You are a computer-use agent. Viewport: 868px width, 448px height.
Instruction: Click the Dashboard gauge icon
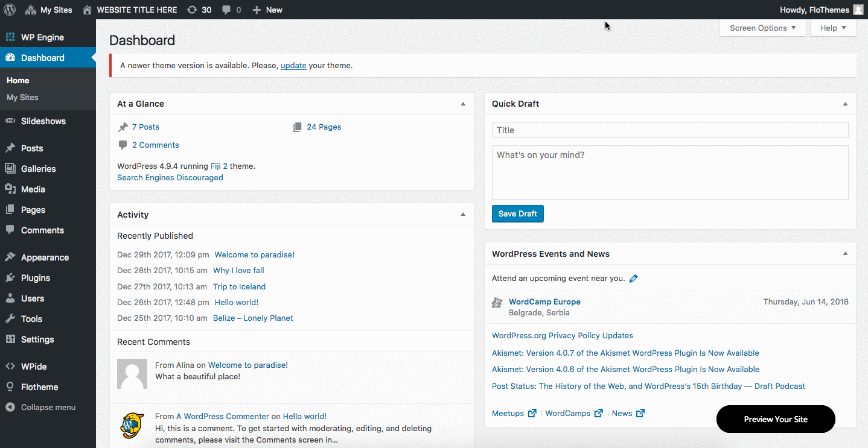click(x=10, y=58)
